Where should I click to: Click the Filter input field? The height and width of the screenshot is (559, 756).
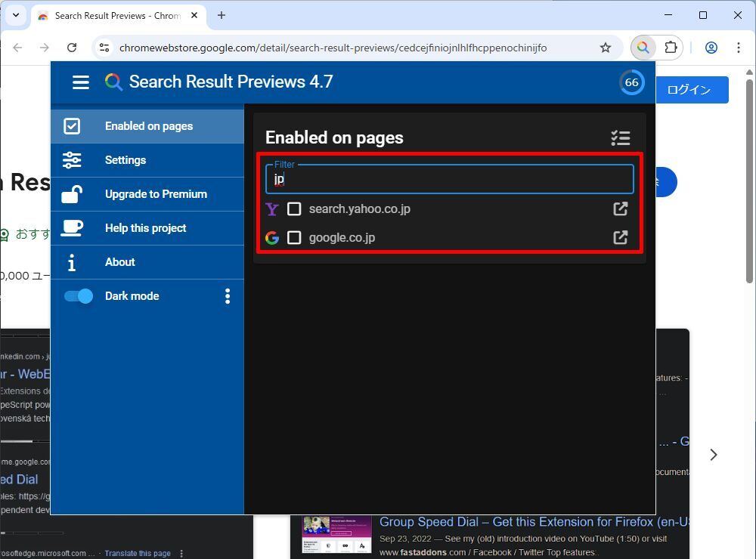(x=449, y=179)
